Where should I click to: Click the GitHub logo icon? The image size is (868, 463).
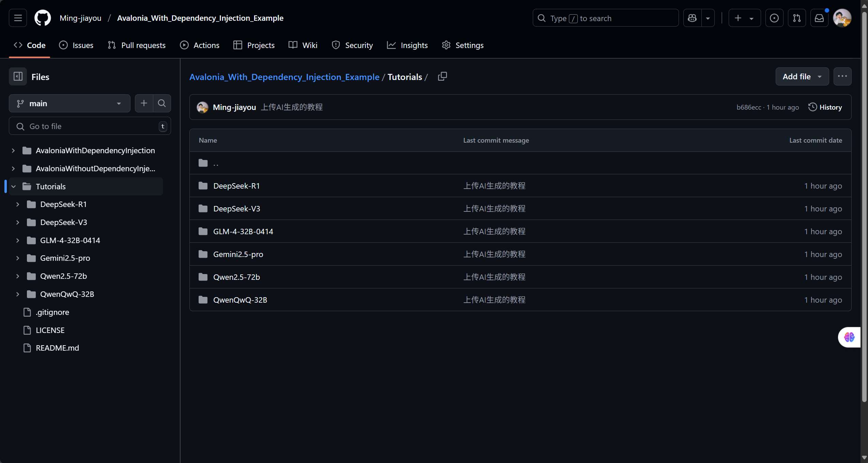pos(43,18)
